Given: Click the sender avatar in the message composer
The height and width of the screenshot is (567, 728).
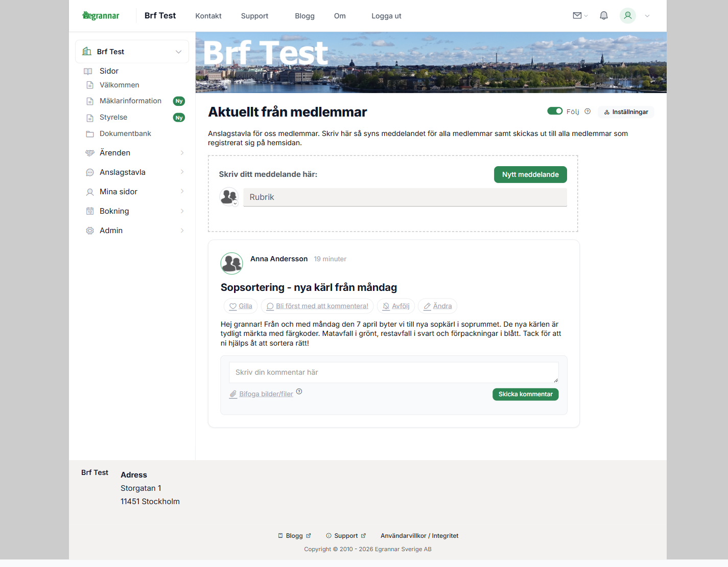Looking at the screenshot, I should click(229, 196).
